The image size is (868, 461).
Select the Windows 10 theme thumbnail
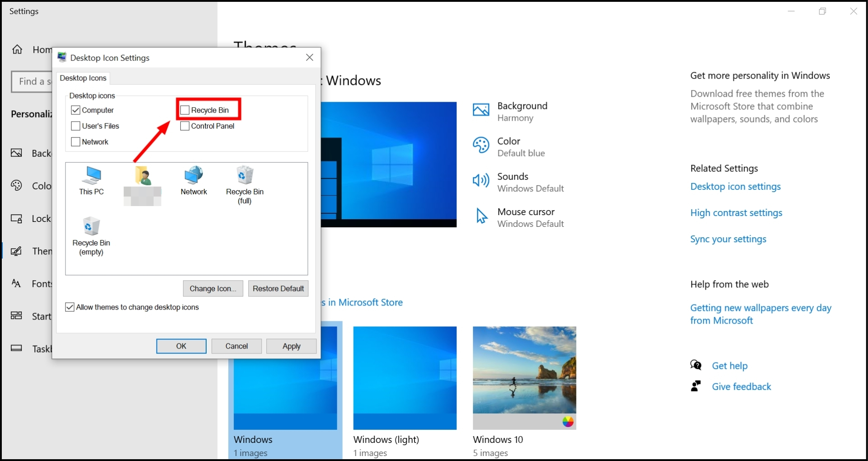click(x=524, y=378)
